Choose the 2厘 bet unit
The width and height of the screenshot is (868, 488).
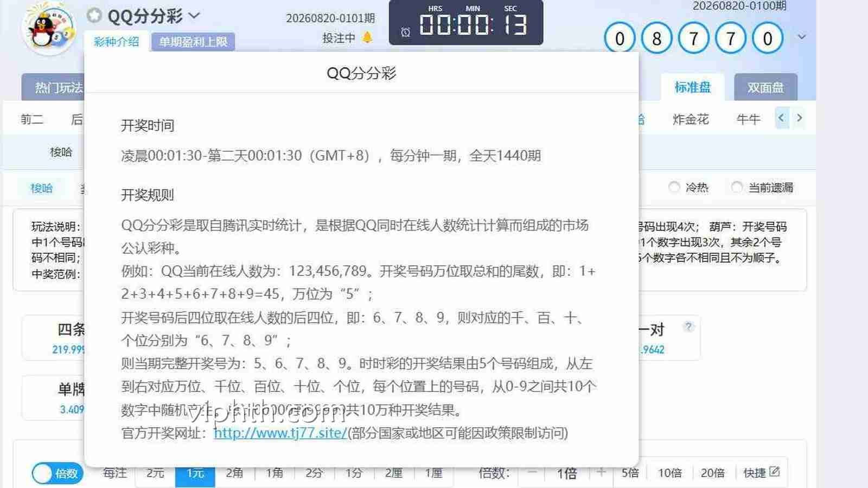click(x=394, y=473)
